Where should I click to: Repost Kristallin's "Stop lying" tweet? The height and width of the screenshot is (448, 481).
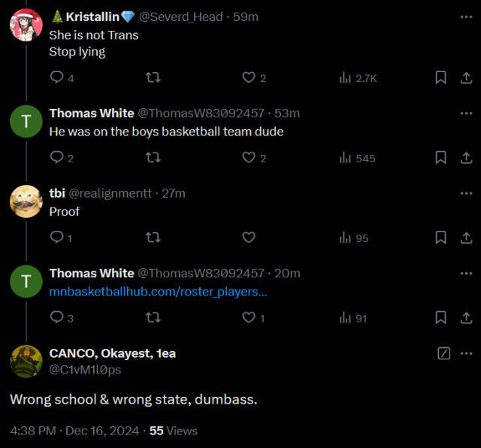(x=153, y=77)
